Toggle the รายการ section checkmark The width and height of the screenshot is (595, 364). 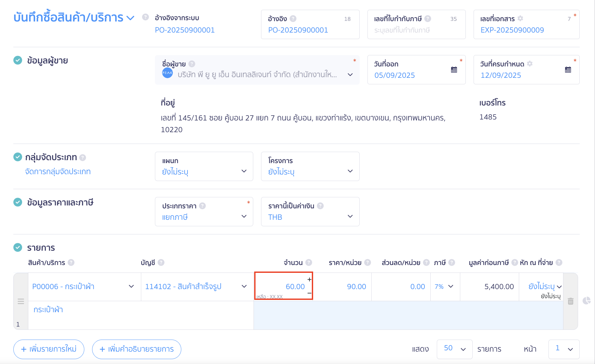click(x=18, y=247)
